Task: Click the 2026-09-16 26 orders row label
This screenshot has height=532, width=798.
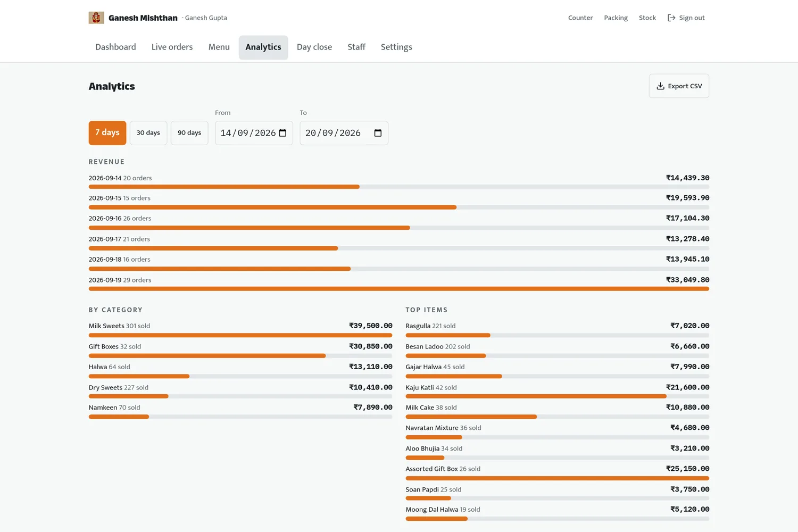Action: (x=120, y=219)
